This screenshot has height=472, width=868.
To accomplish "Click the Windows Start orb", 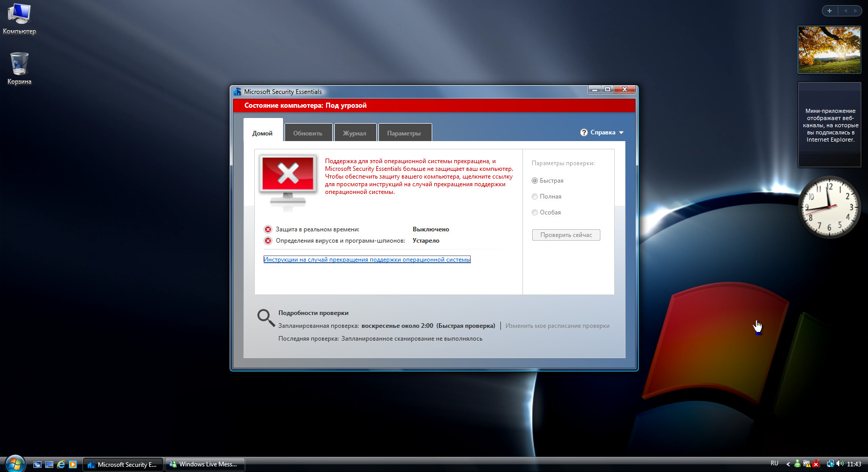I will pyautogui.click(x=14, y=464).
